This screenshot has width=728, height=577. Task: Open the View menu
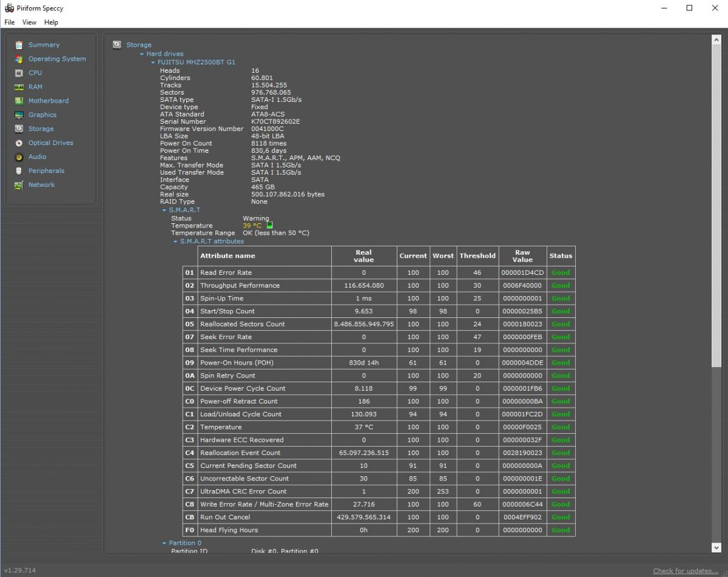pos(29,22)
